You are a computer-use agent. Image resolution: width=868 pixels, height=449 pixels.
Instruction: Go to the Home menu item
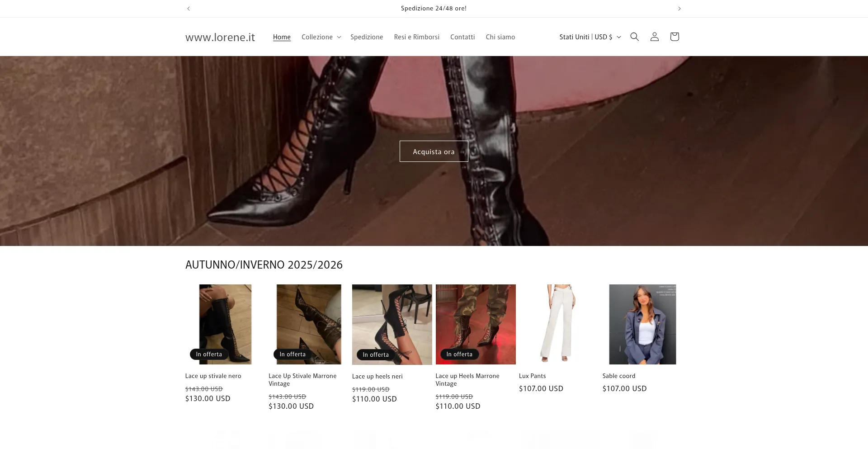point(282,37)
